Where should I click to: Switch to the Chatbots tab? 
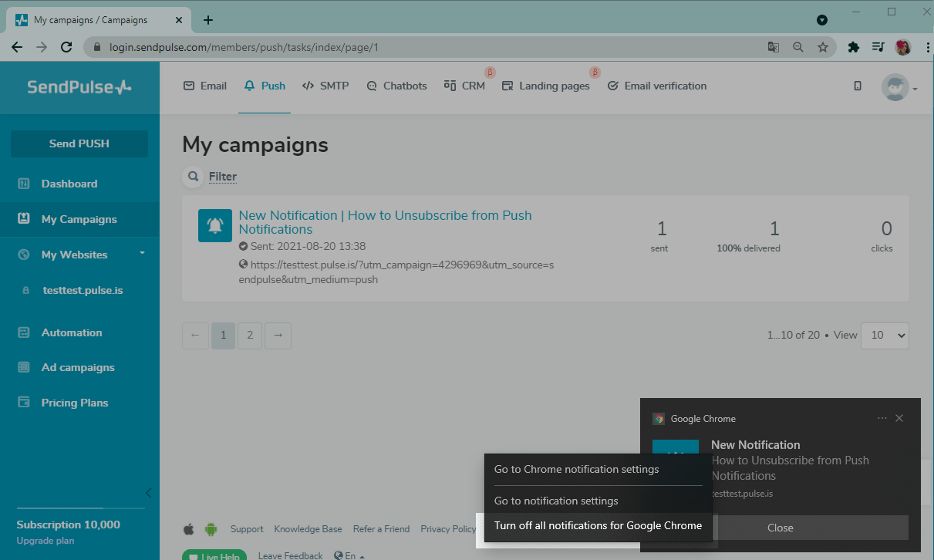pyautogui.click(x=396, y=86)
